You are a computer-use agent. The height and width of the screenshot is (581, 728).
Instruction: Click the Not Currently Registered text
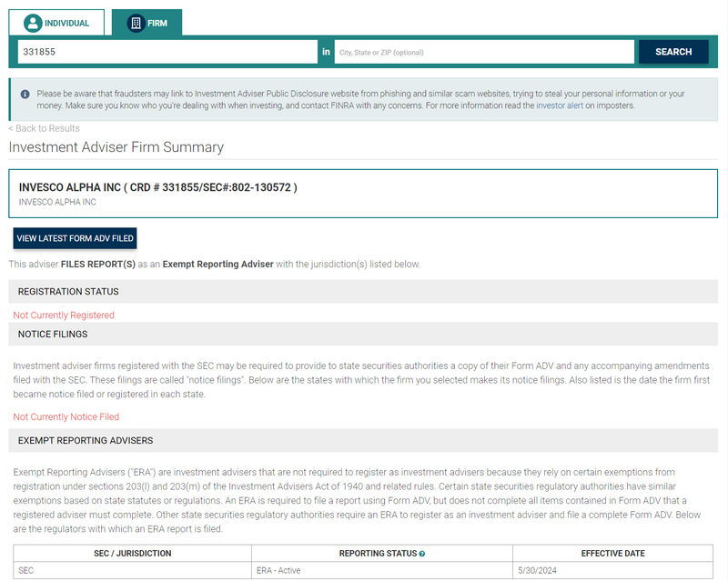point(64,316)
